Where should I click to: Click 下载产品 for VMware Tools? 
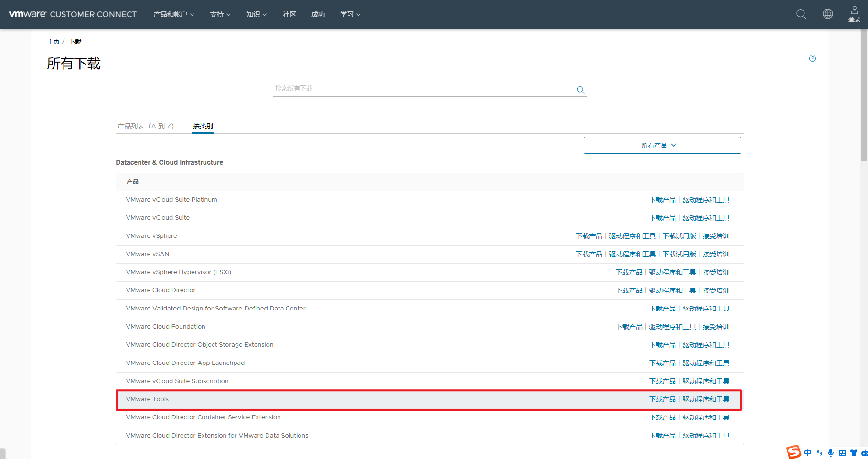(663, 399)
